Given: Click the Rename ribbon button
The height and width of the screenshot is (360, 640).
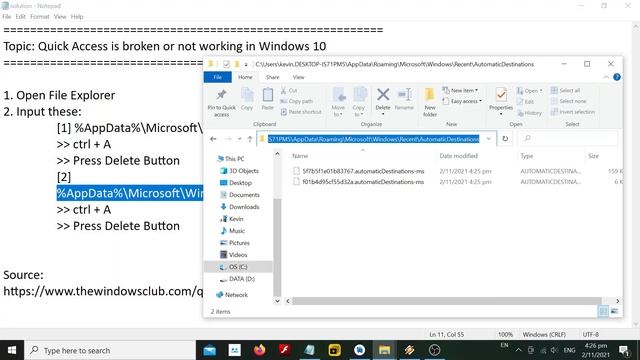Looking at the screenshot, I should point(404,100).
